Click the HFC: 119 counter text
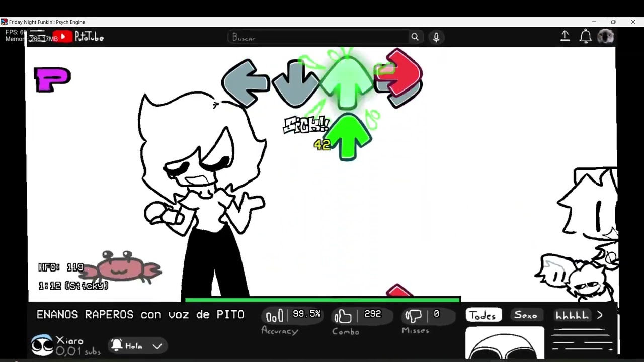Viewport: 644px width, 362px height. (x=61, y=267)
